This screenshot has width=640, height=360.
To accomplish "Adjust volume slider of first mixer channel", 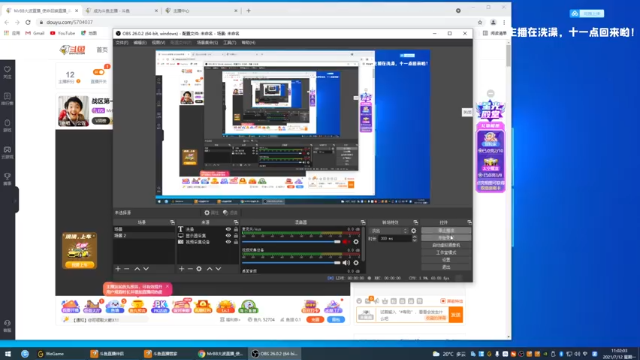I will (291, 242).
